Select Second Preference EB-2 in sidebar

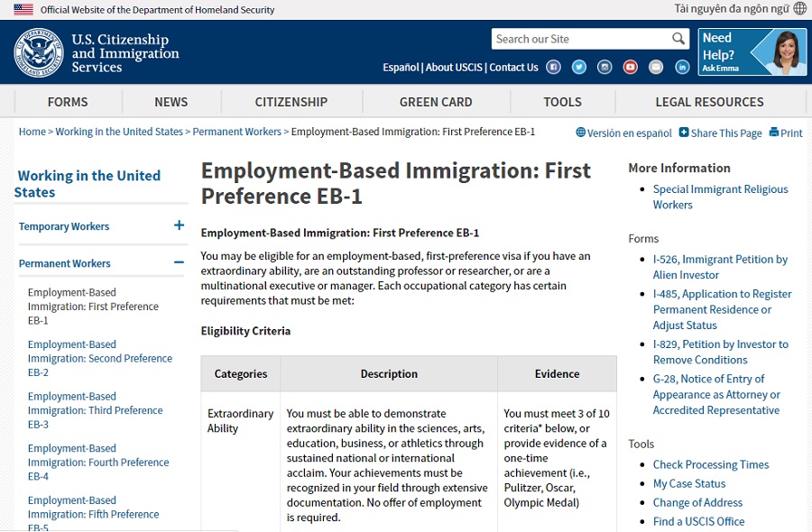coord(100,358)
